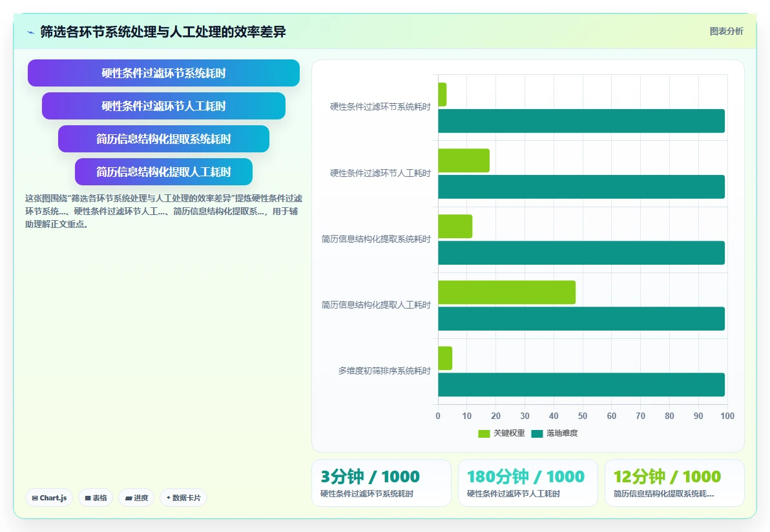Click the small icon beside the chart title
Image resolution: width=770 pixels, height=532 pixels.
click(x=30, y=32)
